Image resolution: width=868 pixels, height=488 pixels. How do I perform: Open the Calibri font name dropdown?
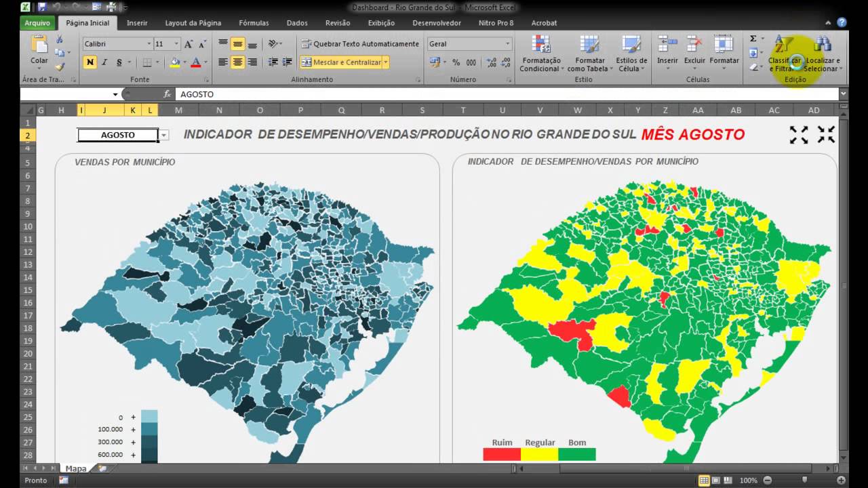point(149,44)
